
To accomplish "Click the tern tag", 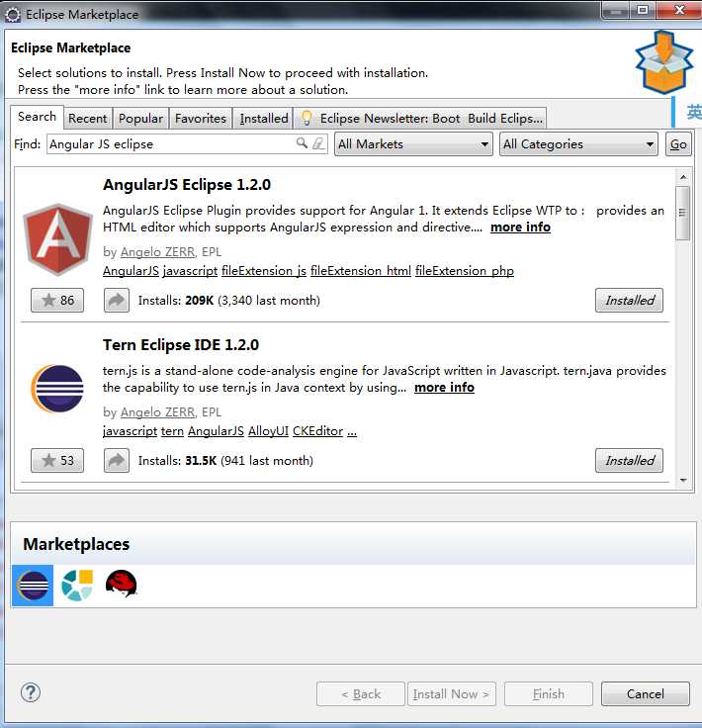I will coord(172,431).
